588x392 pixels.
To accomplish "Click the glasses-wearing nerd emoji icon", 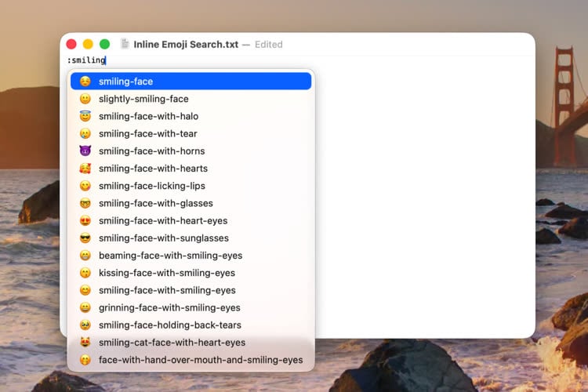I will coord(85,203).
